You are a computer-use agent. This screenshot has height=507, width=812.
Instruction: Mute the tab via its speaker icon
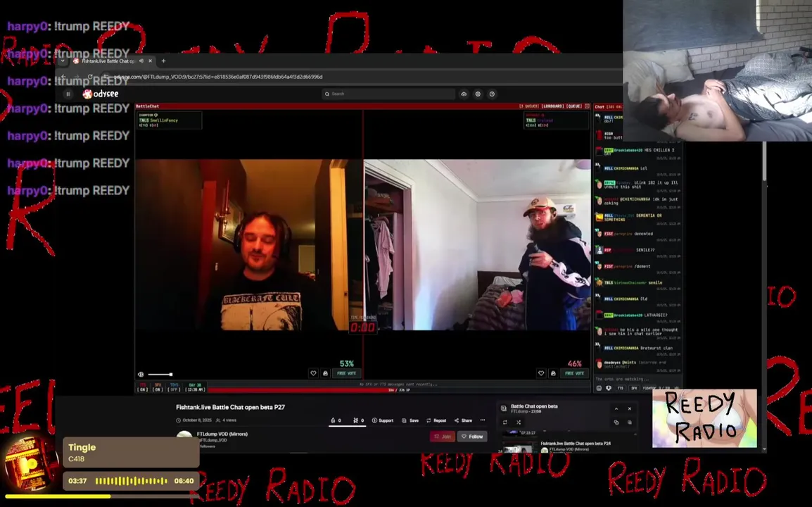[x=141, y=61]
